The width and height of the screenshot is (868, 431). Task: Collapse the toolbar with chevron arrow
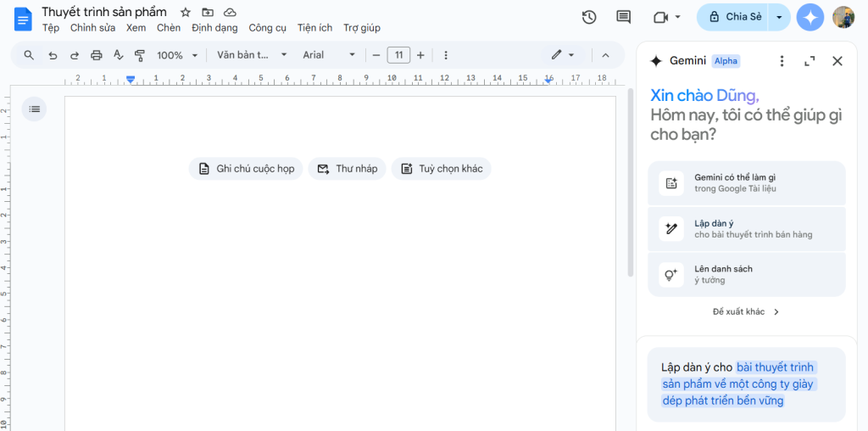[x=605, y=55]
